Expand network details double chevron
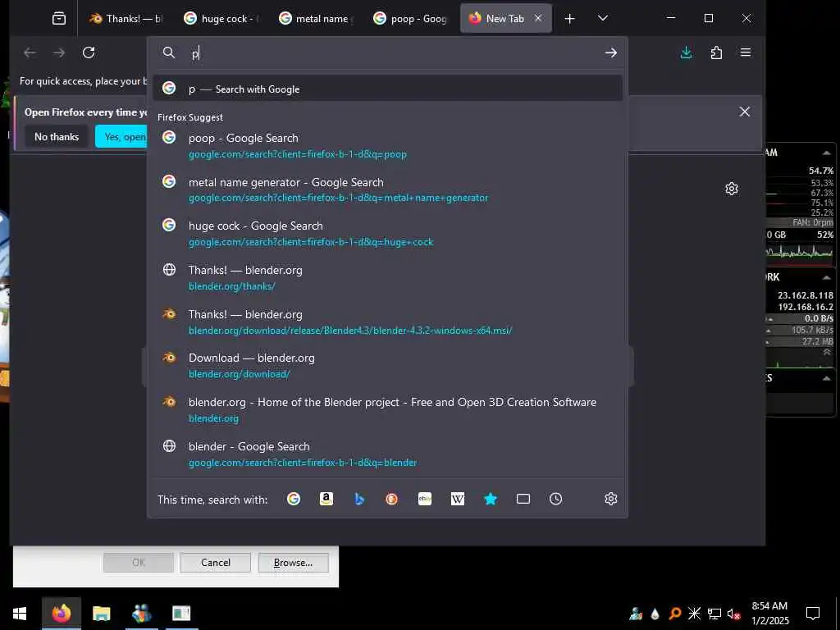 (x=827, y=352)
